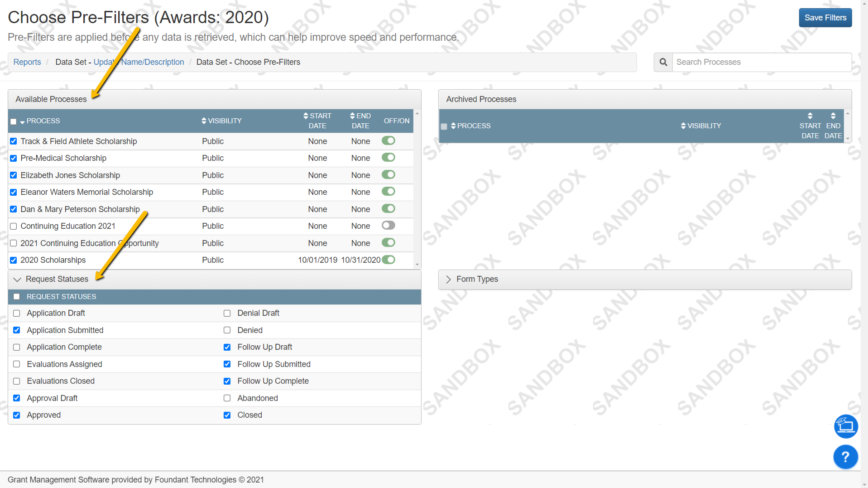Toggle Eleanor Waters Memorial Scholarship switch
868x488 pixels.
388,192
